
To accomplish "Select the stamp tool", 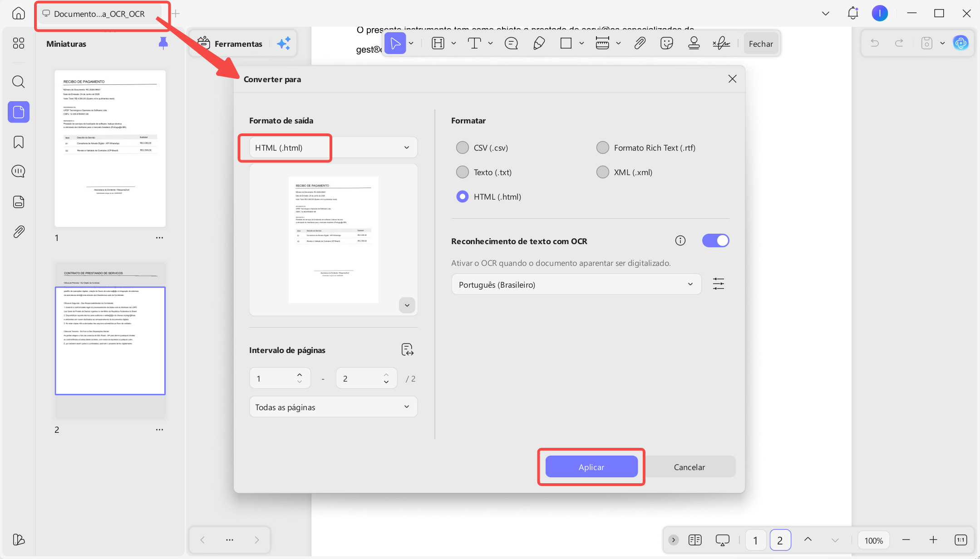I will 694,44.
